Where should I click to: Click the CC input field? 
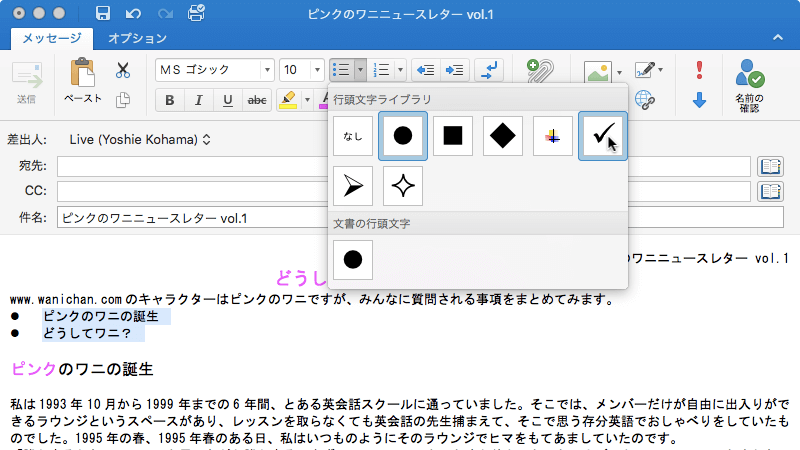coord(403,191)
